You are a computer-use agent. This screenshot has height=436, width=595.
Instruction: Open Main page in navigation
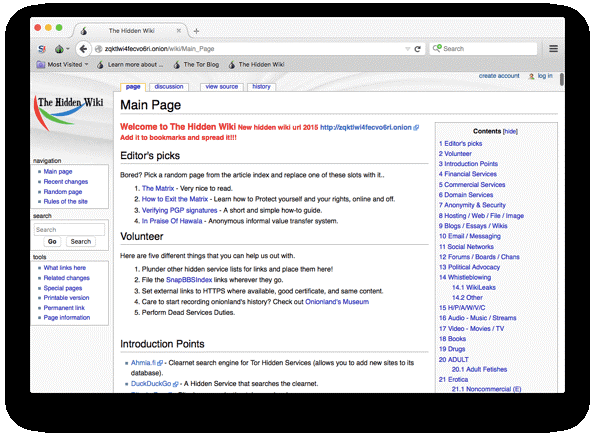pyautogui.click(x=58, y=172)
